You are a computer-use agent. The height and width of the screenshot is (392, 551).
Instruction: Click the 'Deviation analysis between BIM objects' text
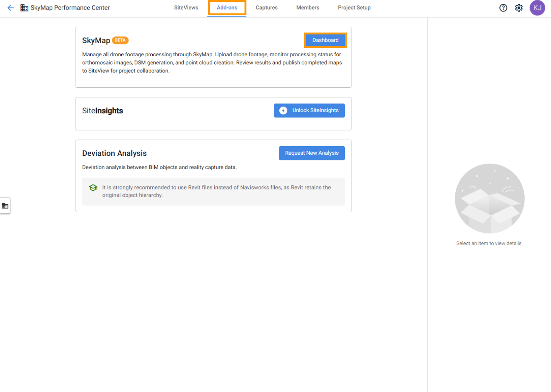pos(159,167)
